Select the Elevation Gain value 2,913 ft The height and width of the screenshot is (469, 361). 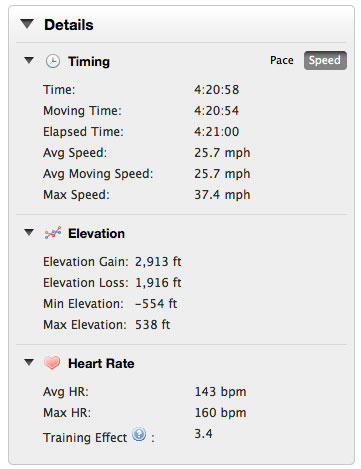(x=158, y=262)
